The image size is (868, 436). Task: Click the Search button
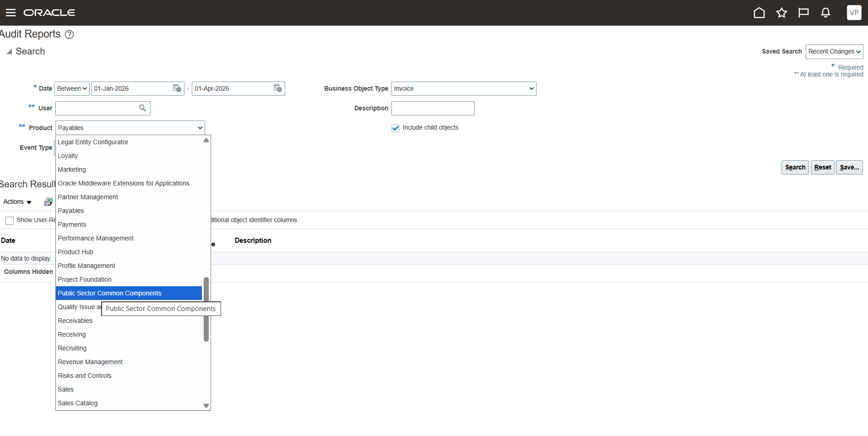click(x=795, y=167)
